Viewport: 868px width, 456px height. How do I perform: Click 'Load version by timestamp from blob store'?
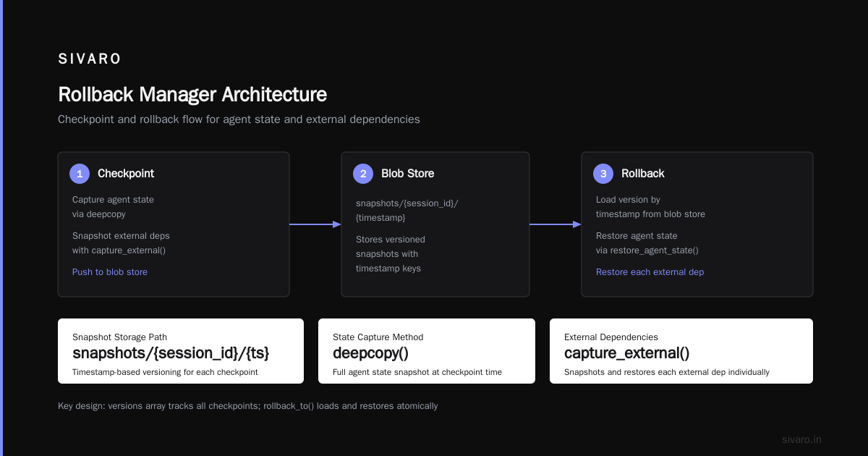click(650, 207)
